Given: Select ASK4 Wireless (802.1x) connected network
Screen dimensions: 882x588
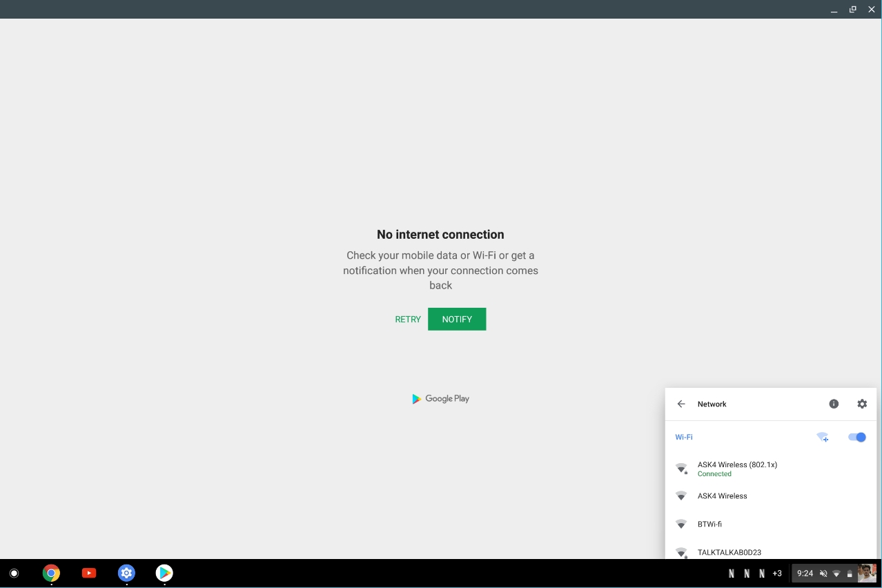Looking at the screenshot, I should (x=737, y=469).
